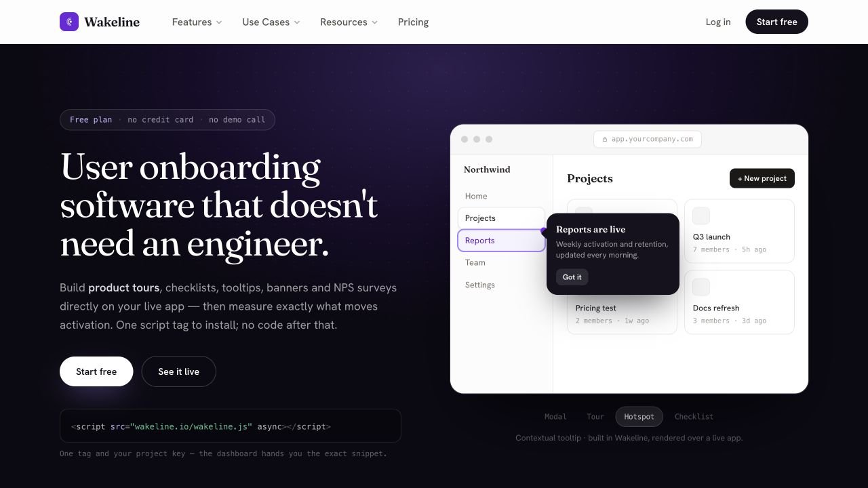868x488 pixels.
Task: Expand the Features dropdown menu
Action: (197, 22)
